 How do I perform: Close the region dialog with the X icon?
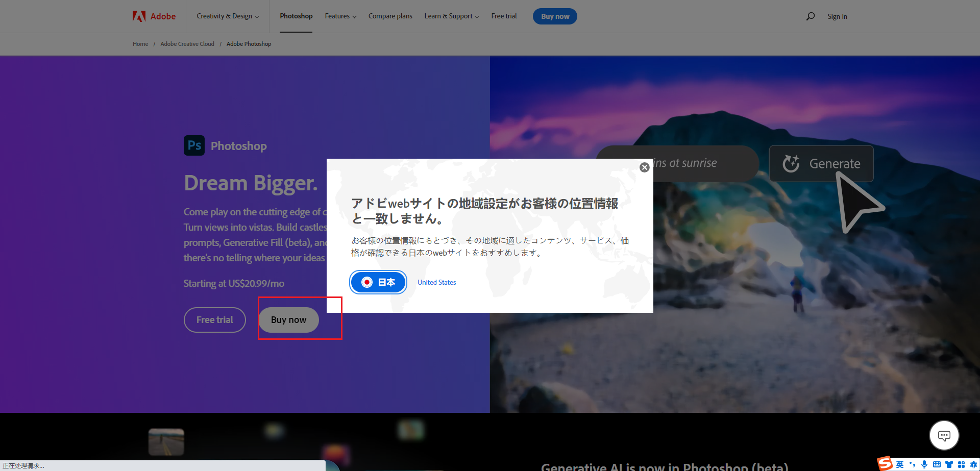click(x=644, y=167)
